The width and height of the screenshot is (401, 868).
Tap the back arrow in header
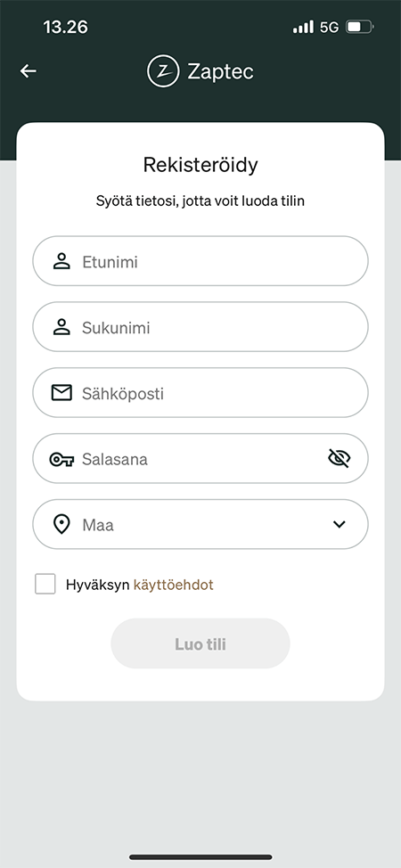[29, 71]
